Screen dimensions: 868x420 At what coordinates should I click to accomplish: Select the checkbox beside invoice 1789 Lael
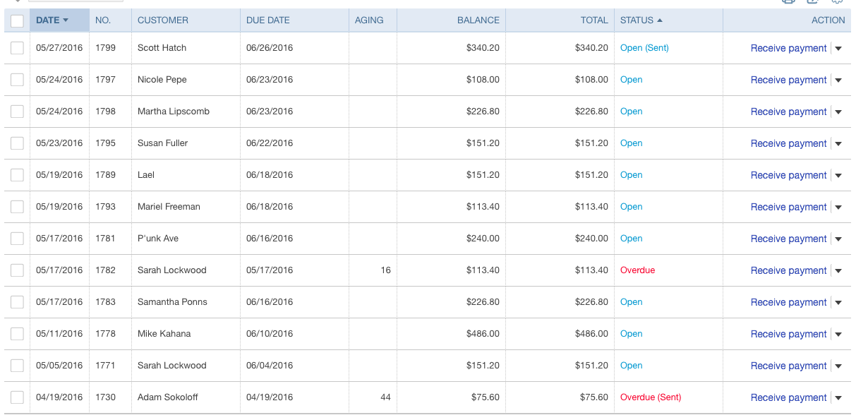[x=18, y=175]
